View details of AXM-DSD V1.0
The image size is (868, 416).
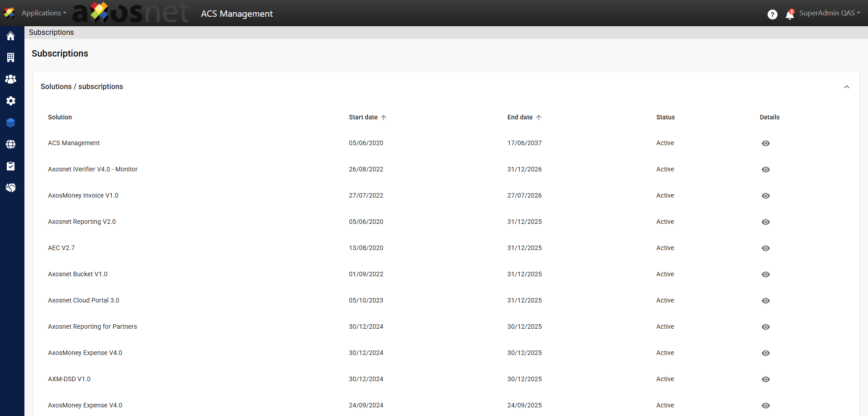[766, 379]
